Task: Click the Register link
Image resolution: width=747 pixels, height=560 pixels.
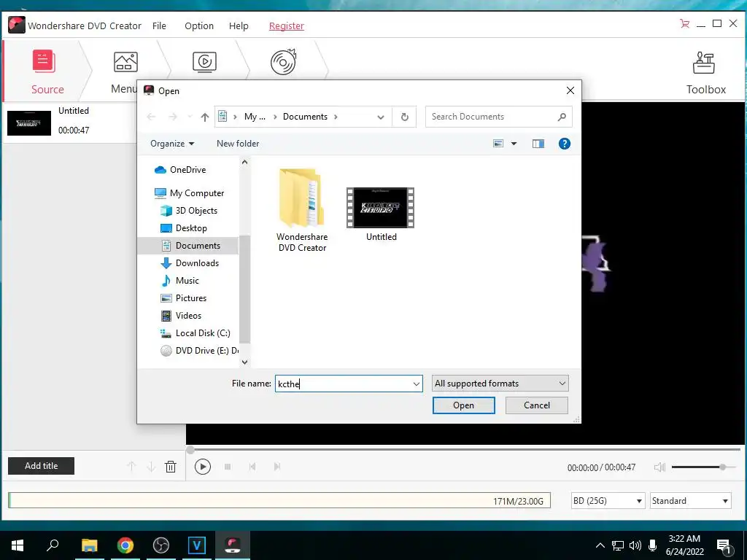Action: pyautogui.click(x=286, y=26)
